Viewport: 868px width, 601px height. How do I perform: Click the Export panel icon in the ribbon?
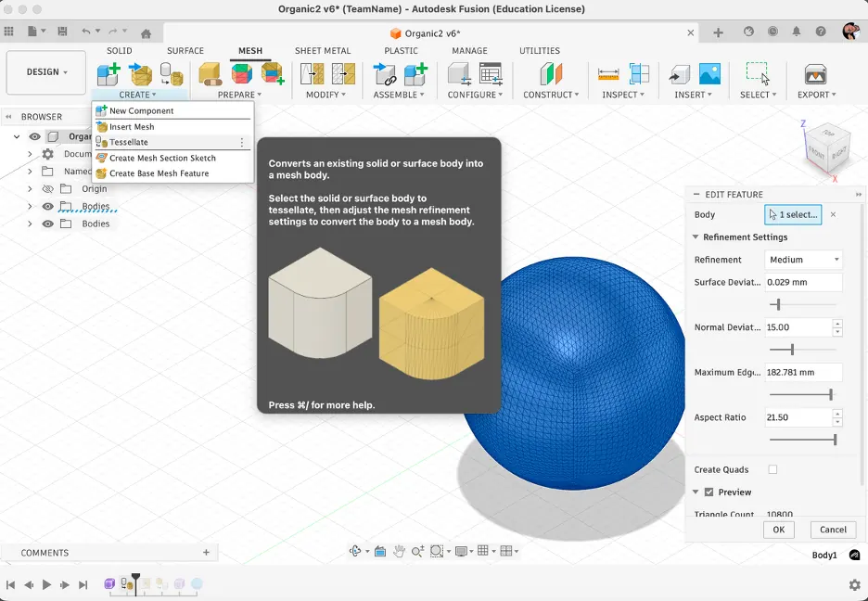pos(813,74)
